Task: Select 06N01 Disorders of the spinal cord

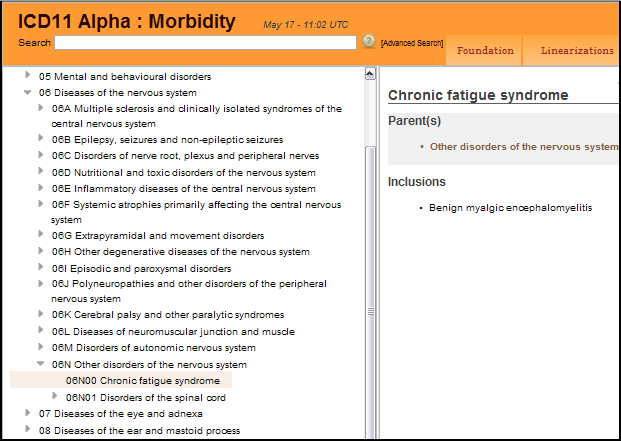Action: (x=146, y=397)
